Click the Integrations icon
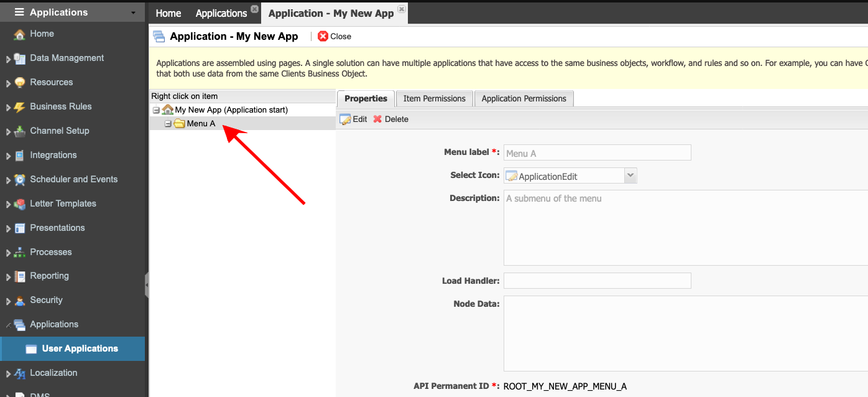 pos(19,156)
